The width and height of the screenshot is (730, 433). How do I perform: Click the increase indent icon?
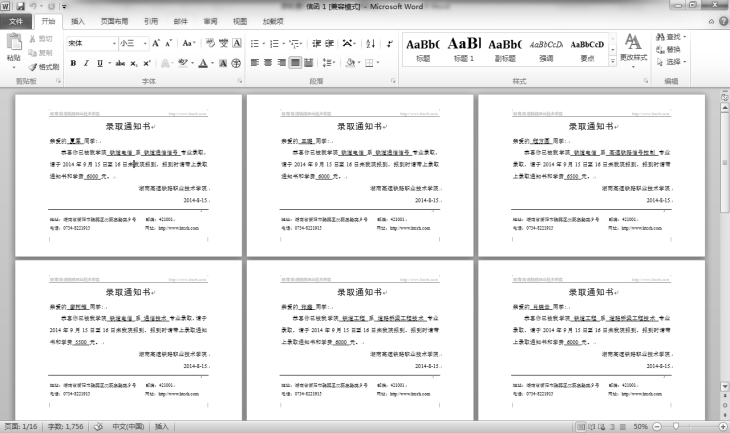pos(330,44)
